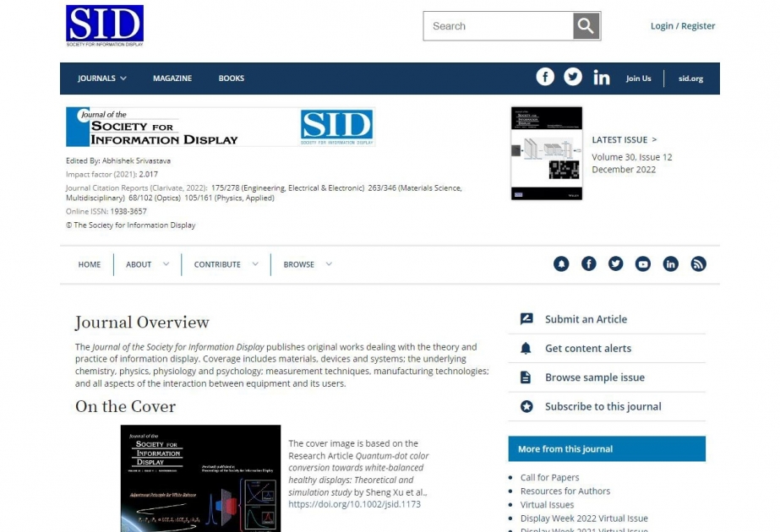The width and height of the screenshot is (780, 532).
Task: Click the SID logo at top left
Action: 105,26
